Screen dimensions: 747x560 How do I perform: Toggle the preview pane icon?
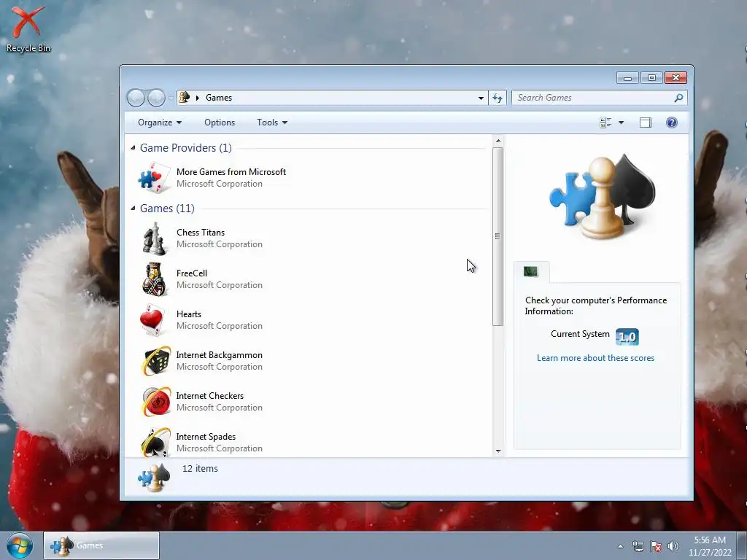[645, 122]
